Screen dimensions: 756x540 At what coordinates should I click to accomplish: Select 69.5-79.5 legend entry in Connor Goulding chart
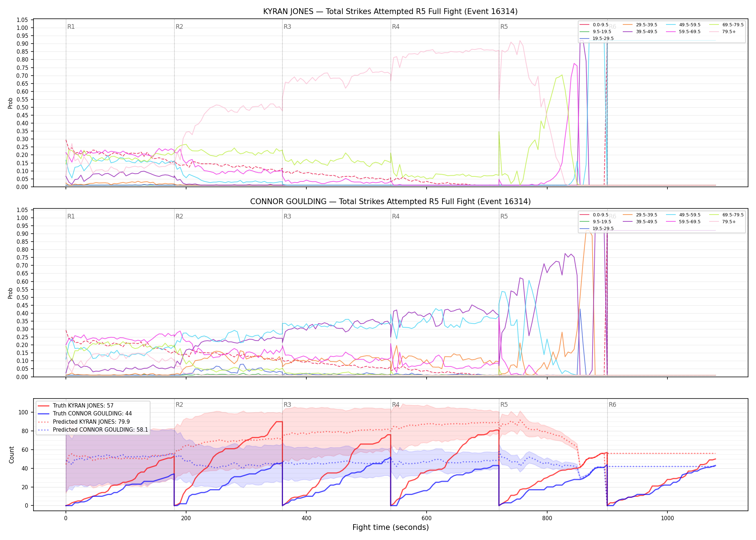(x=726, y=215)
